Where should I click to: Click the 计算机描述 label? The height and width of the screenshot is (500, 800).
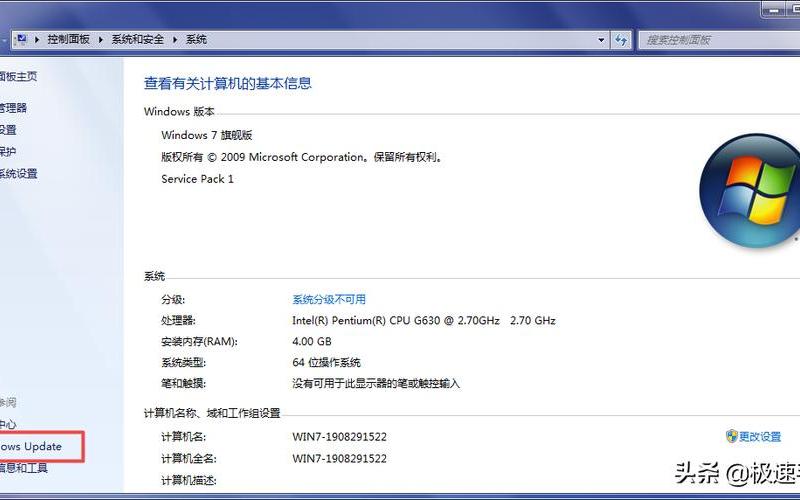pyautogui.click(x=189, y=480)
